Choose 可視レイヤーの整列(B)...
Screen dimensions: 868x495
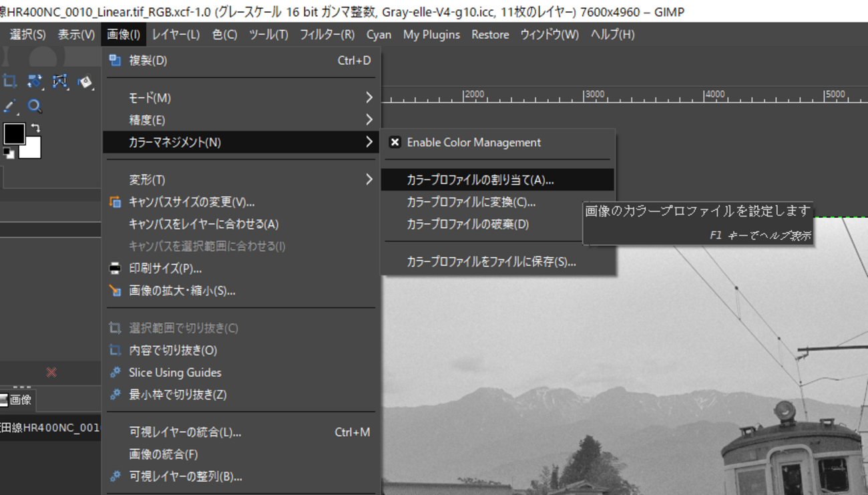(x=240, y=476)
